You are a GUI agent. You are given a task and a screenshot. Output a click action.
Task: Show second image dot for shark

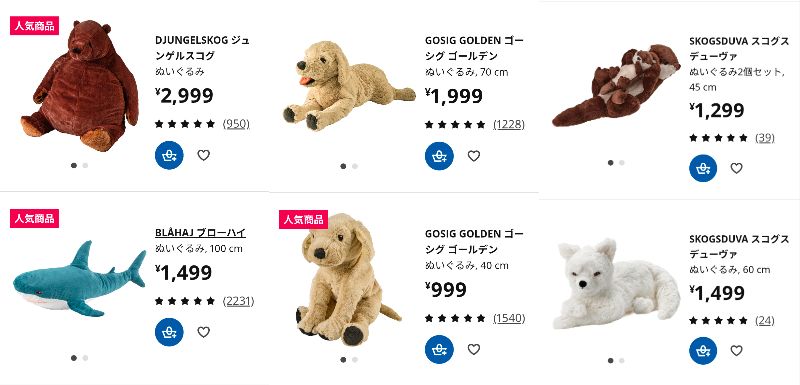(85, 358)
